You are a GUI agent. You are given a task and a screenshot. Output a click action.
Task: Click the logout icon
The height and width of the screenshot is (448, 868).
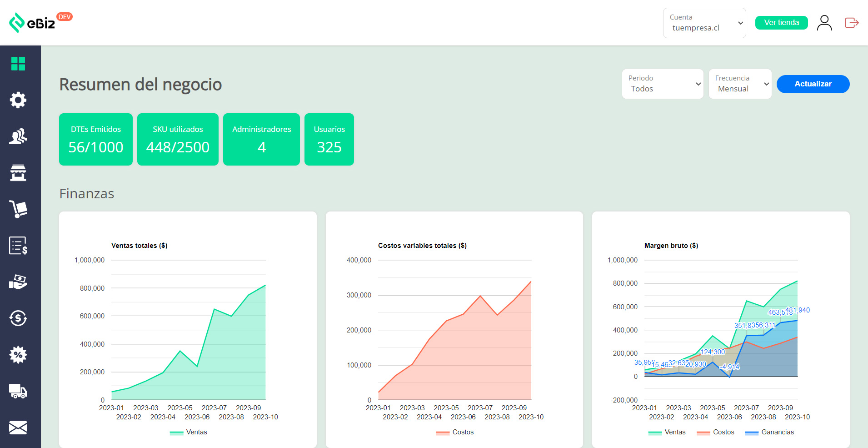click(852, 23)
